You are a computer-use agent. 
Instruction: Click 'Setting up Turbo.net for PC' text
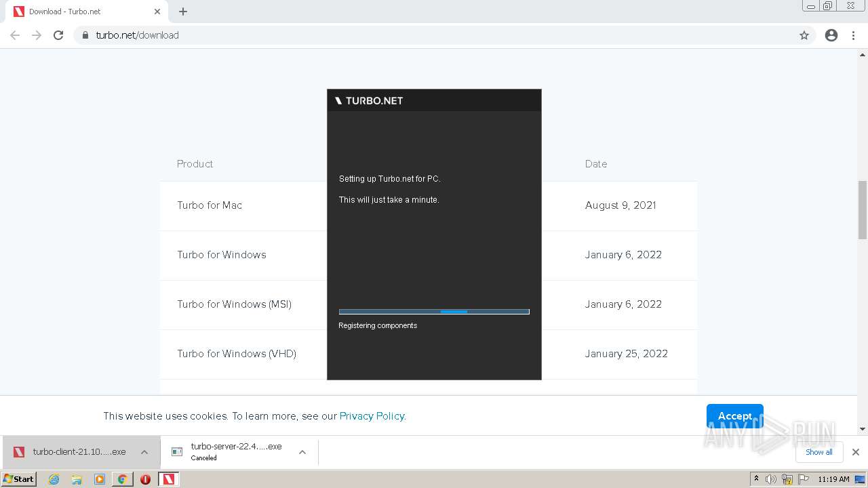pyautogui.click(x=390, y=179)
